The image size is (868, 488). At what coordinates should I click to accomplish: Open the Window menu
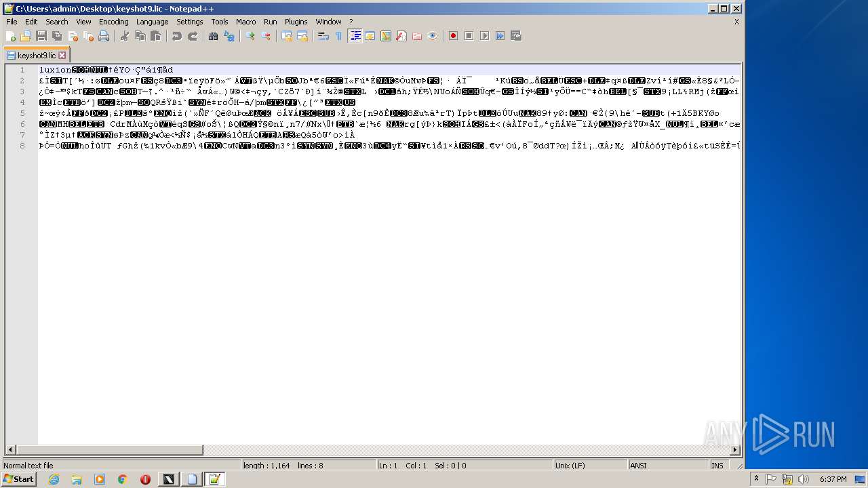point(329,22)
